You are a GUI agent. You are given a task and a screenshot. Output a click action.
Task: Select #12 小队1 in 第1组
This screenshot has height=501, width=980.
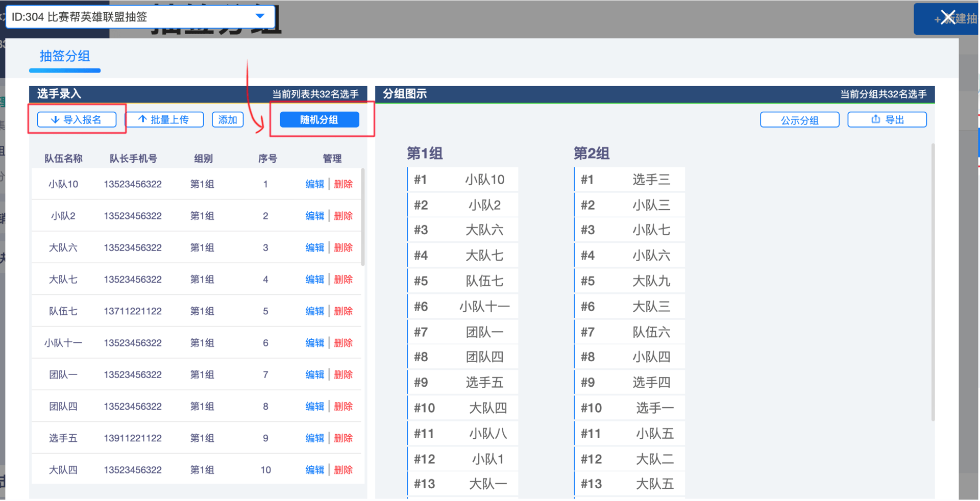[x=463, y=459]
